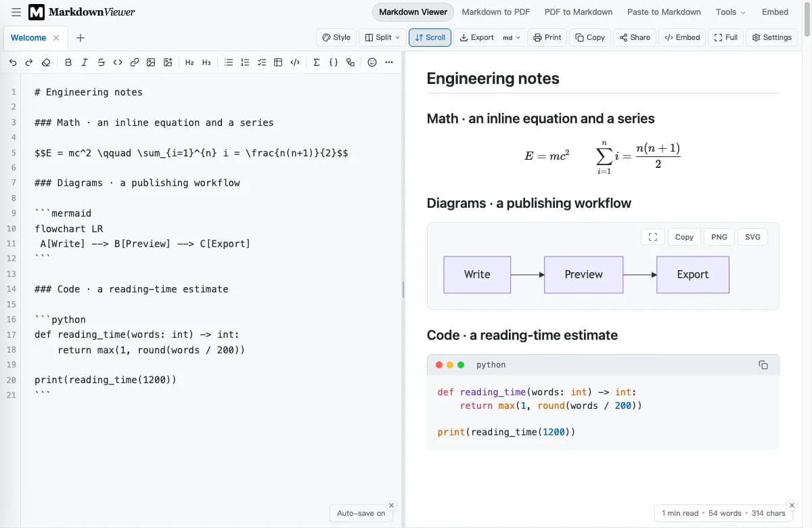The image size is (812, 528).
Task: Insert a task checklist
Action: point(262,62)
